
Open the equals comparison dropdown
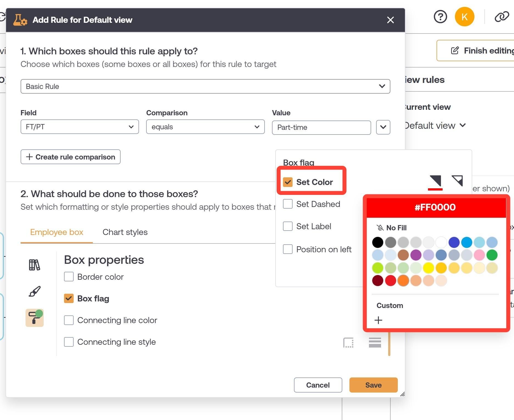[205, 127]
